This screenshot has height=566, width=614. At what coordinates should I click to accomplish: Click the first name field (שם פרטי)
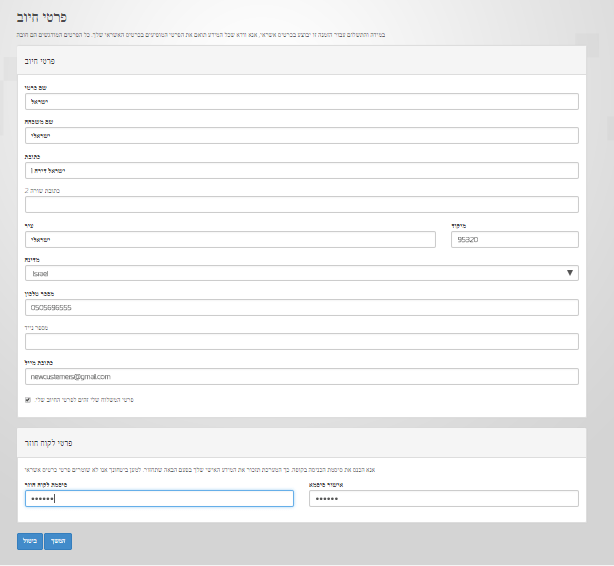click(x=300, y=101)
